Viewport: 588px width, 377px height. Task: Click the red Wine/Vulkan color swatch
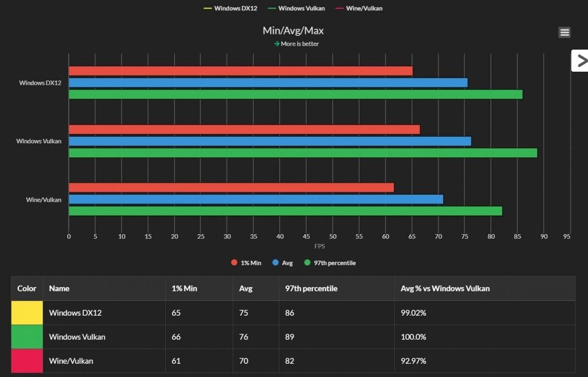pyautogui.click(x=27, y=361)
